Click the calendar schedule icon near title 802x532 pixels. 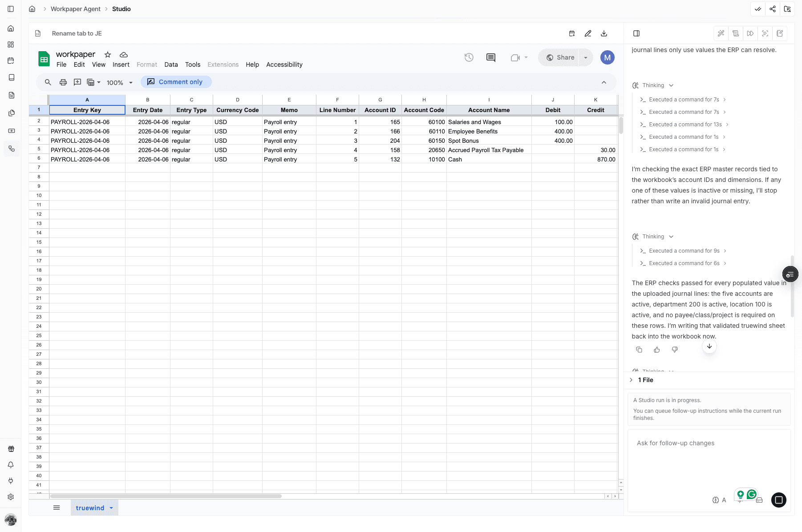572,33
